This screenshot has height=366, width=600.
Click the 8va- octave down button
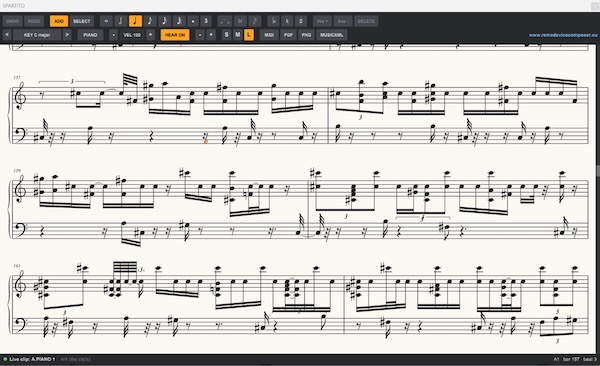(x=343, y=21)
